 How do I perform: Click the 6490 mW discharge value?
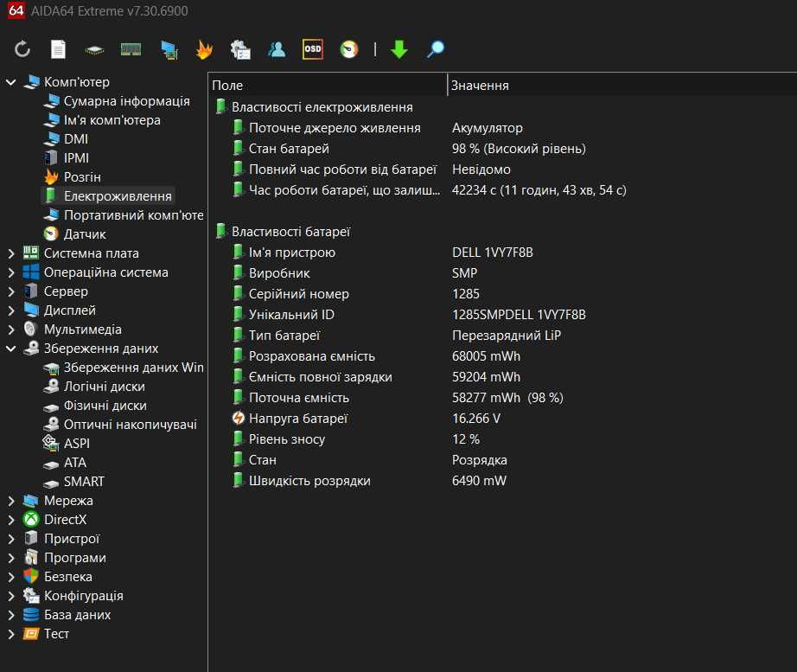479,481
